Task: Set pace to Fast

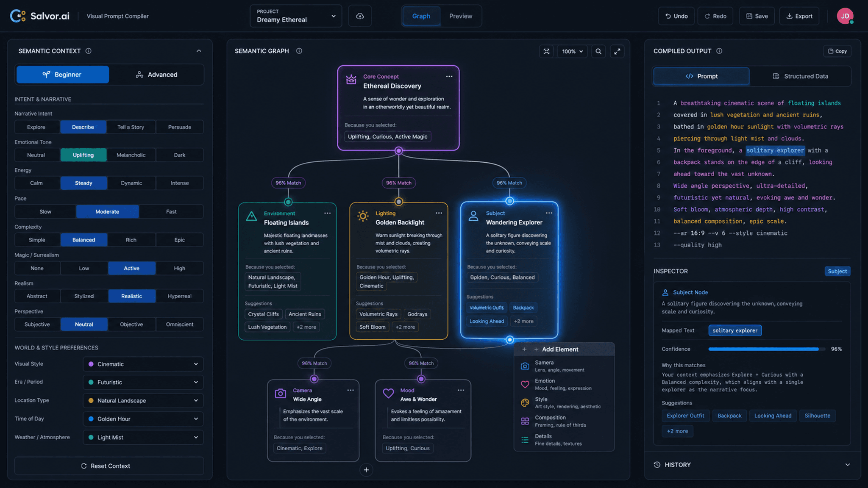Action: 171,212
